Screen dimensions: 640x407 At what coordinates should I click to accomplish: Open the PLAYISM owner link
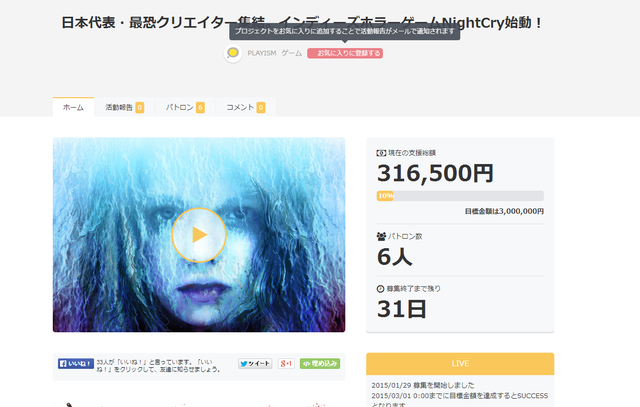[x=262, y=53]
